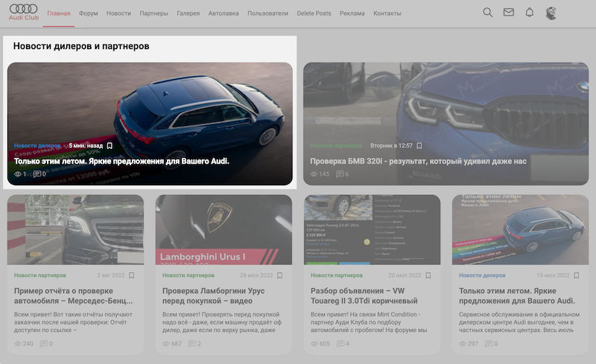
Task: Click the '2 авг 2022' date
Action: coord(110,275)
